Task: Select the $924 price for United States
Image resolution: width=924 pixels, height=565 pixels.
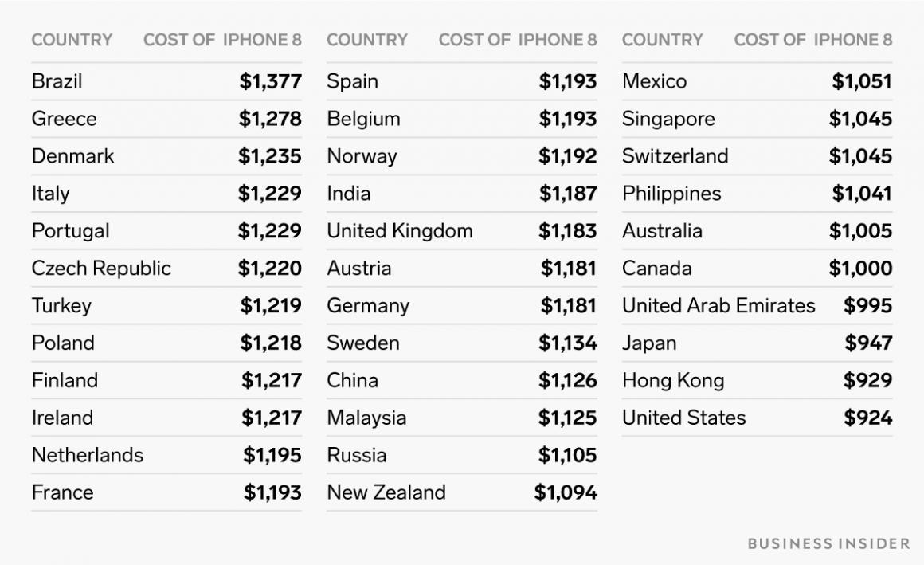Action: pyautogui.click(x=867, y=418)
